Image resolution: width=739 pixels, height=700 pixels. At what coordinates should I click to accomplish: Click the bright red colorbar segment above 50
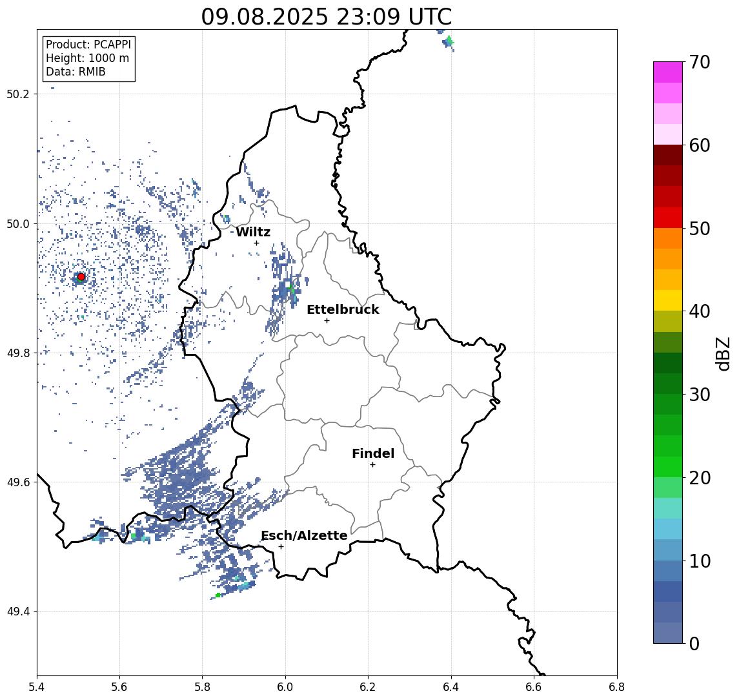668,218
